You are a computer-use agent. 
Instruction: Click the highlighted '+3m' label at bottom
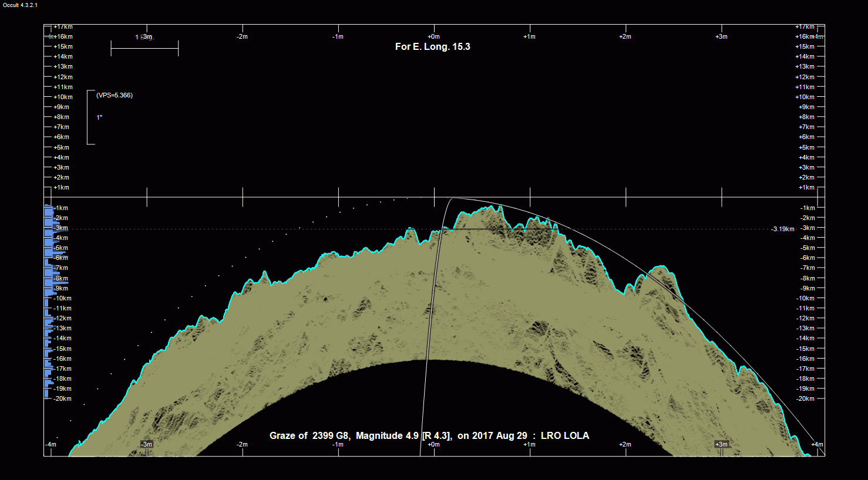coord(722,444)
